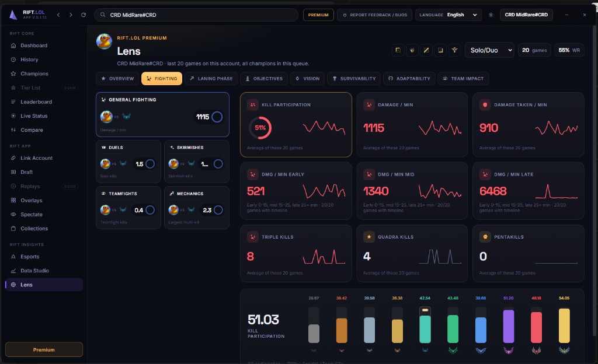The image size is (598, 364).
Task: Open the Objectives tab
Action: (264, 78)
